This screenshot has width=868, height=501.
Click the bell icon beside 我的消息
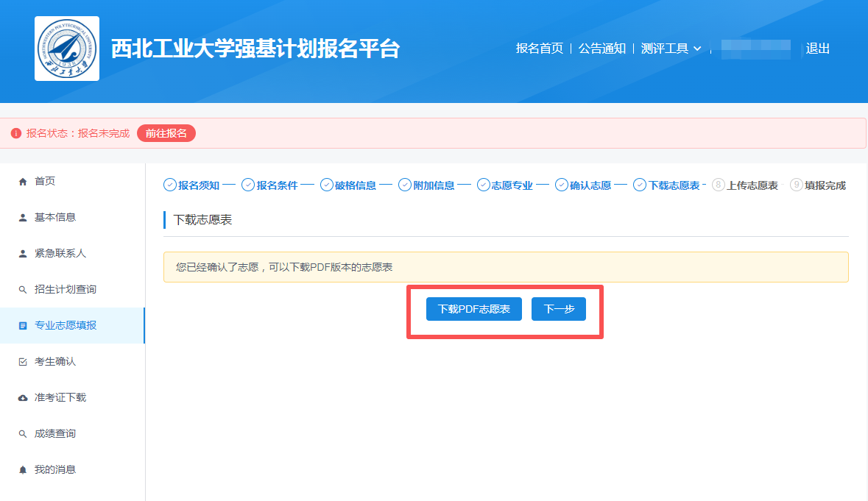(x=23, y=470)
